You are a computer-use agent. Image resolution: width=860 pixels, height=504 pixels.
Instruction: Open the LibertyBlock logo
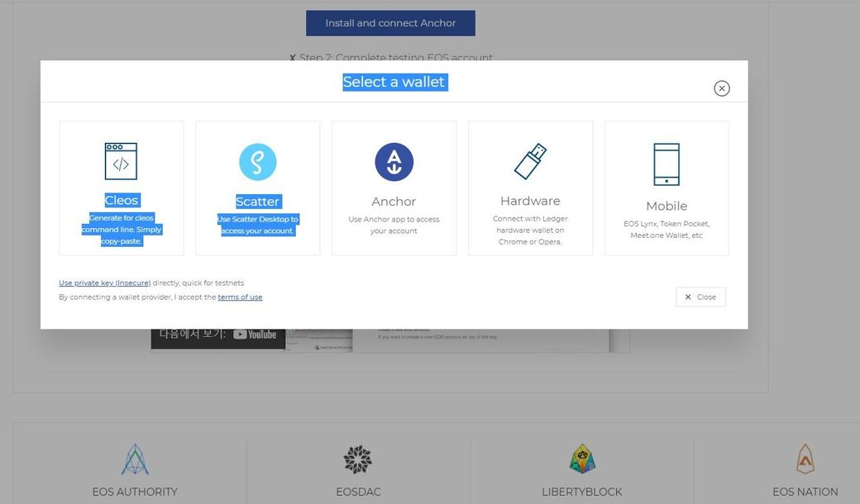click(x=582, y=459)
